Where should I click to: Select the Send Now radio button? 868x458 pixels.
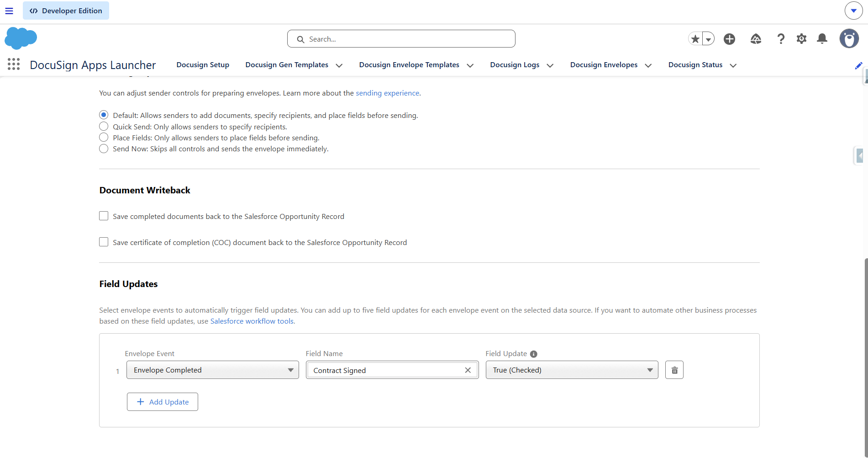[x=104, y=149]
